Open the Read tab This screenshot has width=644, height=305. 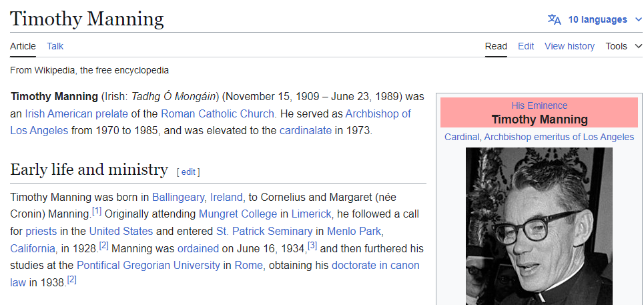click(x=496, y=46)
